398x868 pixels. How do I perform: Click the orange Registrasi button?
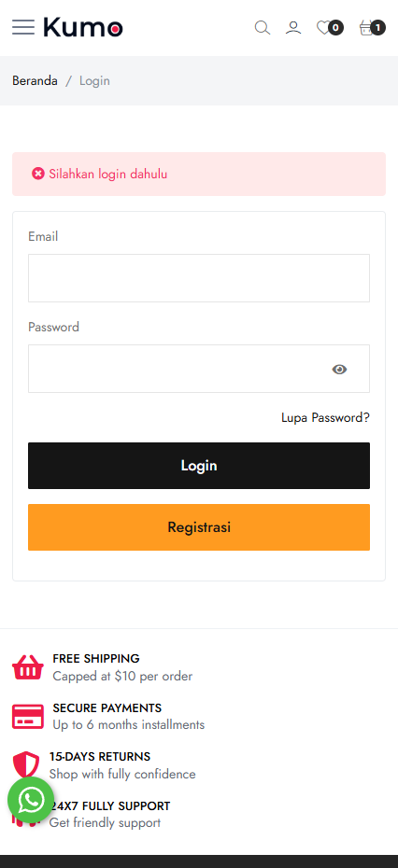pyautogui.click(x=199, y=527)
